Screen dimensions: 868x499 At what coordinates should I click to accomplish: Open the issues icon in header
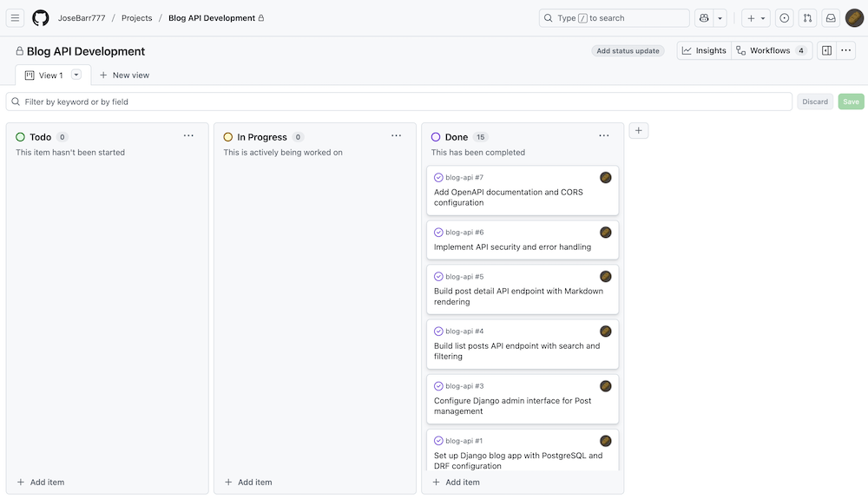tap(785, 18)
